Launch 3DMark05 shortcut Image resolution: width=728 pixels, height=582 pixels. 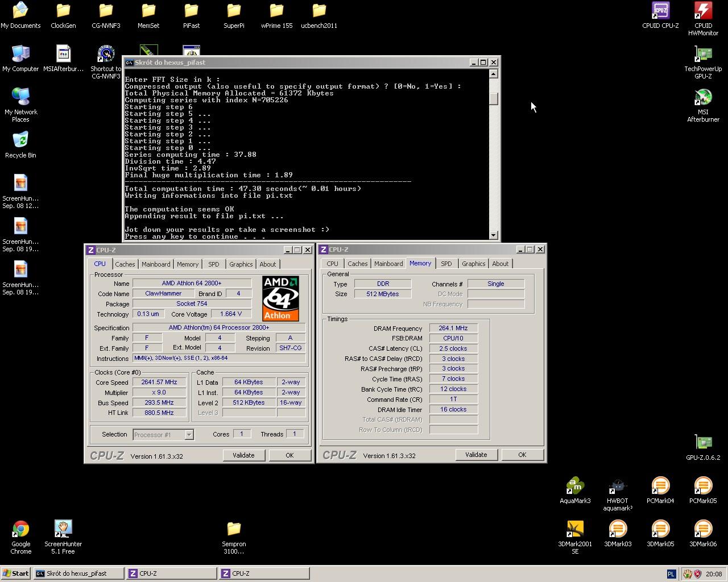(x=660, y=533)
